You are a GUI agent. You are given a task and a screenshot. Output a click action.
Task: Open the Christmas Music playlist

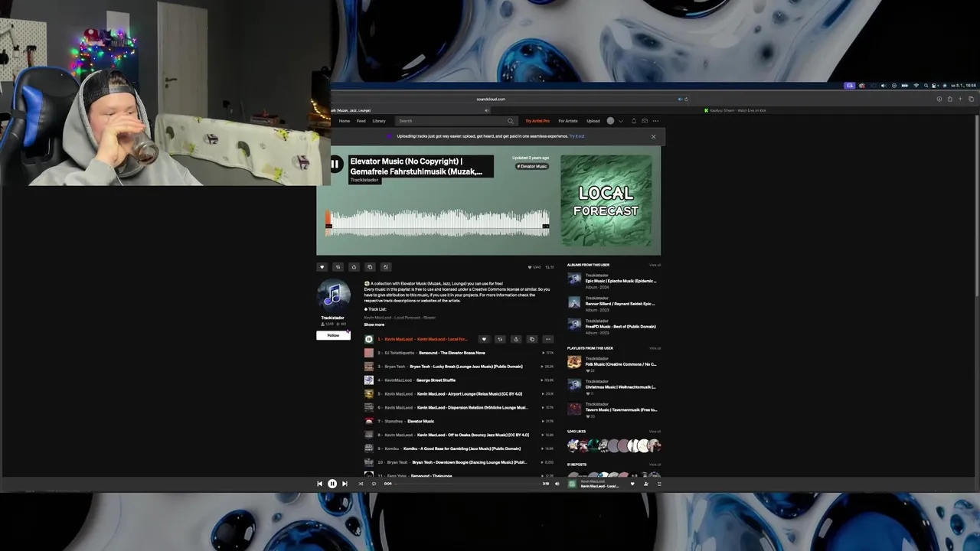coord(620,387)
